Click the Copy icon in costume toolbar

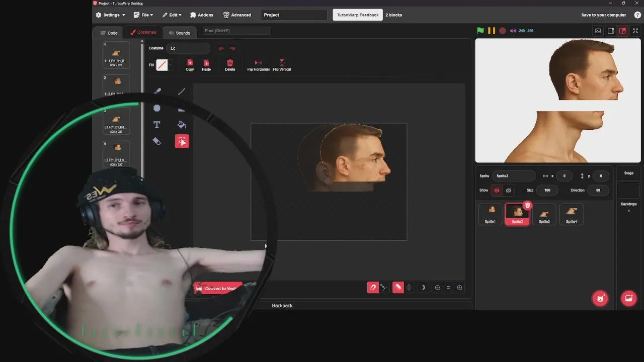(190, 65)
